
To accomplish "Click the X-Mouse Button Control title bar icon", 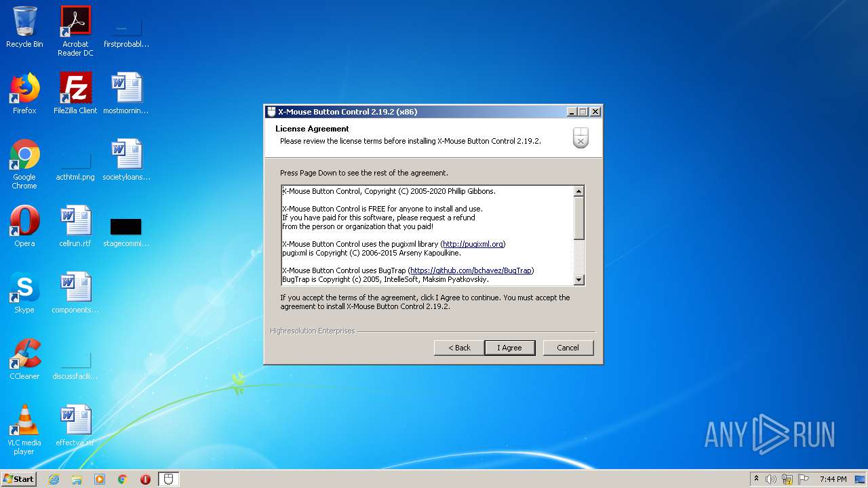I will tap(271, 112).
